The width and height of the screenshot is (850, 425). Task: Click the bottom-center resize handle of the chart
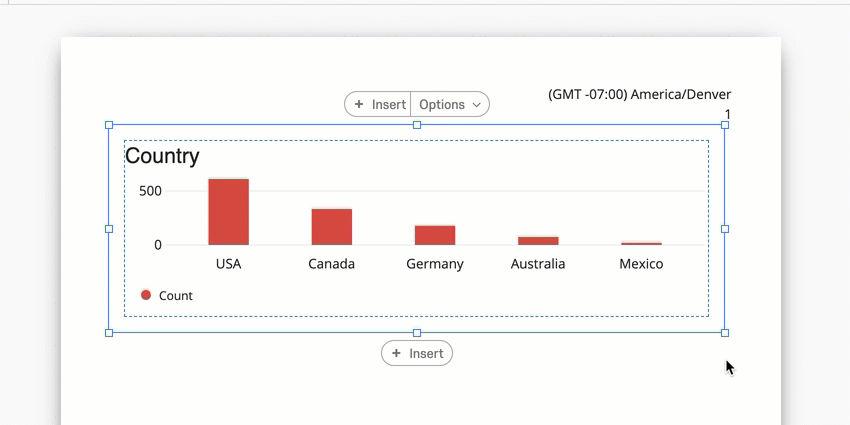coord(417,333)
